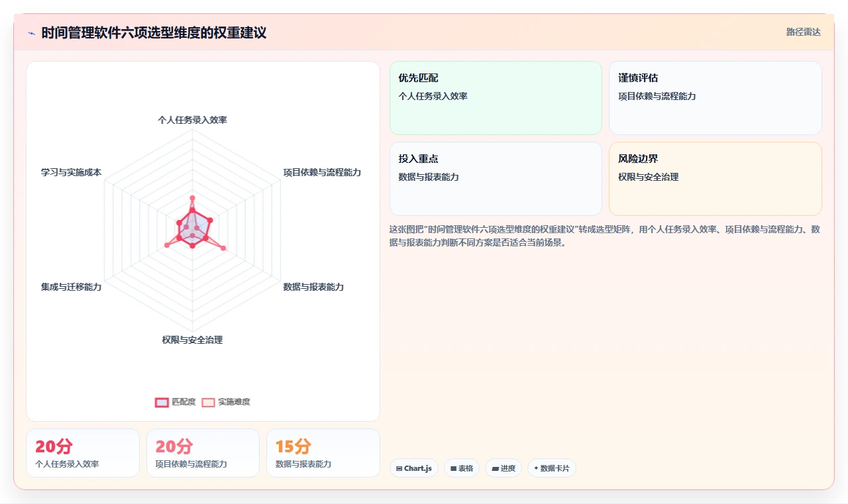The height and width of the screenshot is (504, 848).
Task: Click the 表格 tag chip
Action: point(462,468)
